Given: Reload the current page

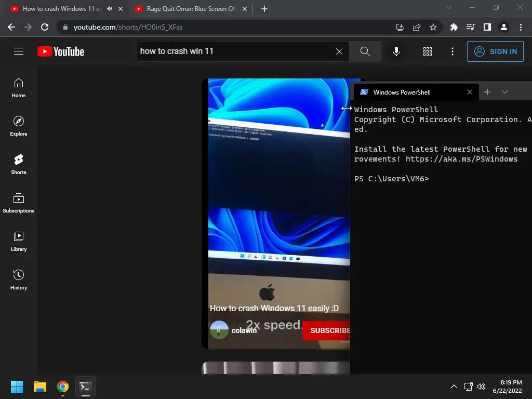Looking at the screenshot, I should click(x=45, y=27).
